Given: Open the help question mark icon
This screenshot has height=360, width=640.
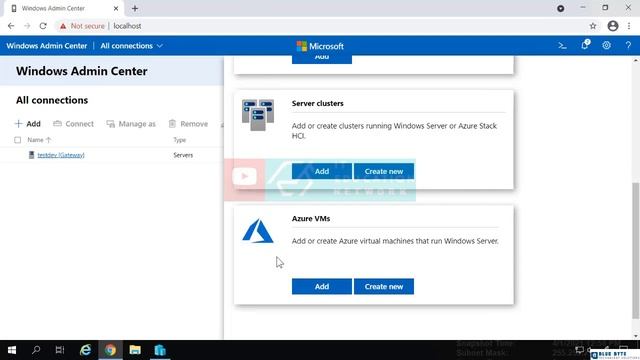Looking at the screenshot, I should [628, 46].
